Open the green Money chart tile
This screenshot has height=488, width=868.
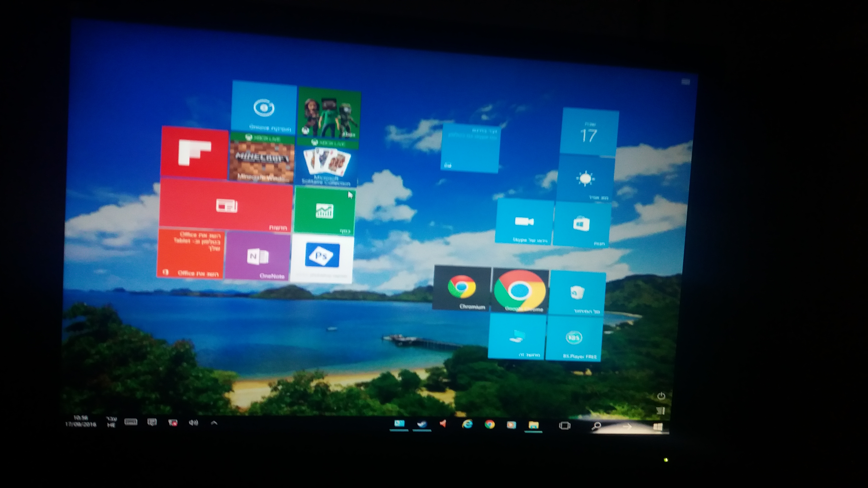pyautogui.click(x=324, y=211)
